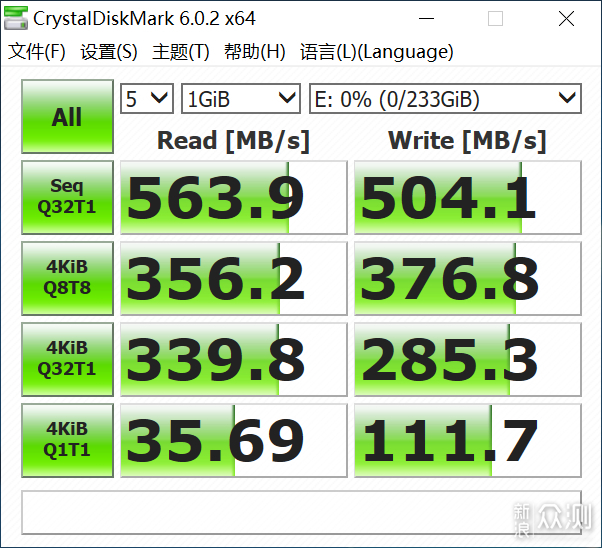The image size is (602, 548).
Task: Open the 主题(T) theme menu
Action: [x=181, y=52]
